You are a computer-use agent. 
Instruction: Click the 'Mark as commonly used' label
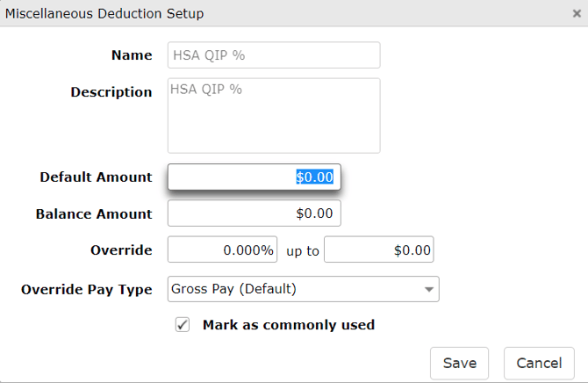pos(288,325)
